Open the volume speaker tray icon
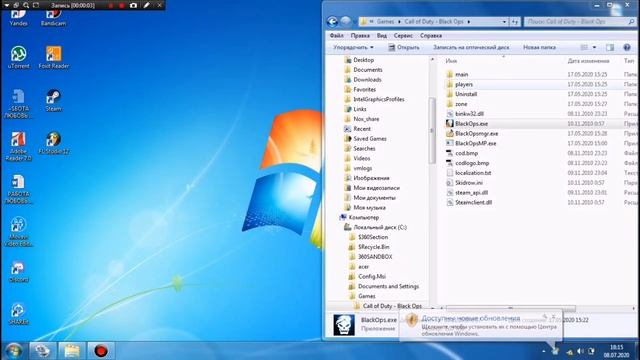 [580, 351]
